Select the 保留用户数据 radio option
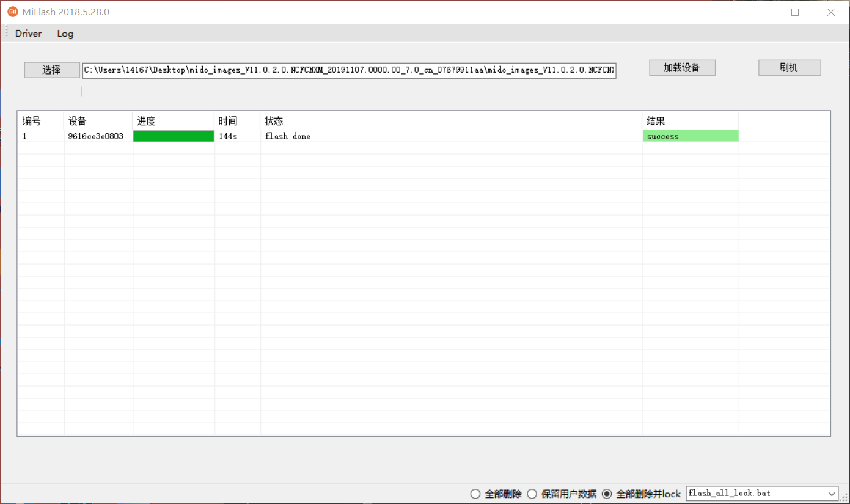Image resolution: width=850 pixels, height=504 pixels. pos(562,494)
